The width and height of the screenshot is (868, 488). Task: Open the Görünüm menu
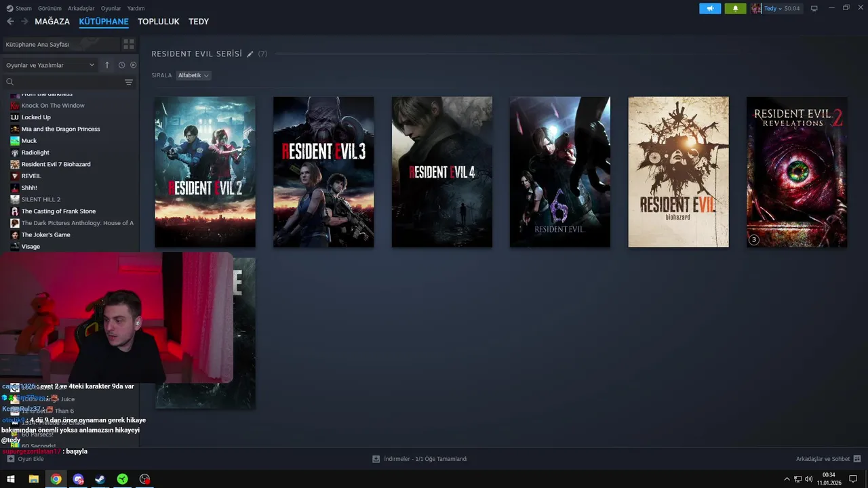click(50, 8)
